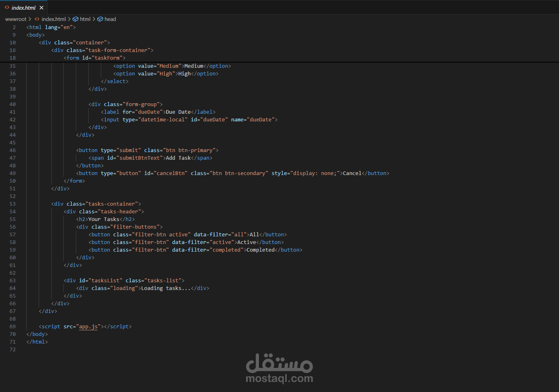Click the head symbol breadcrumb icon
This screenshot has height=392, width=559.
(100, 19)
